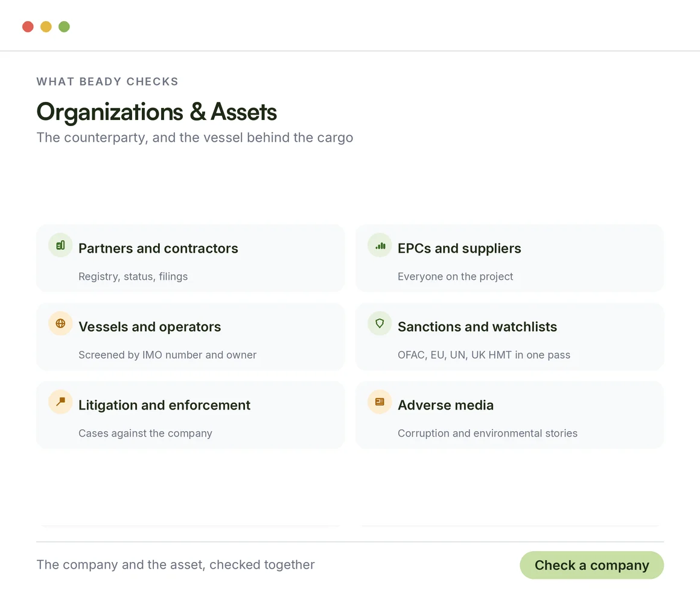
Task: Open the EPCs and suppliers heading
Action: (x=459, y=248)
